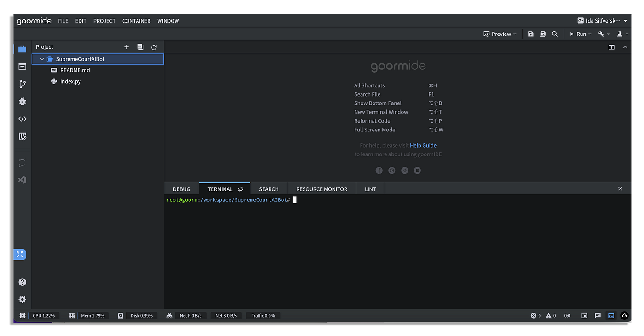Open the EDIT menu

pyautogui.click(x=80, y=21)
